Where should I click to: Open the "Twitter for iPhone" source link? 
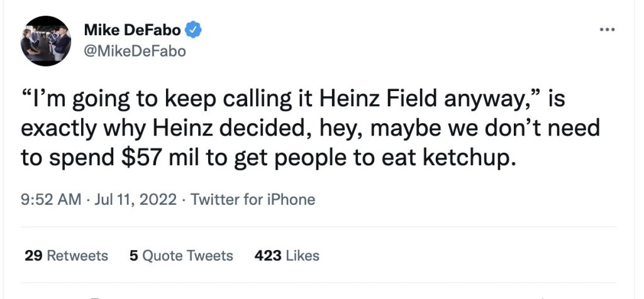[253, 200]
